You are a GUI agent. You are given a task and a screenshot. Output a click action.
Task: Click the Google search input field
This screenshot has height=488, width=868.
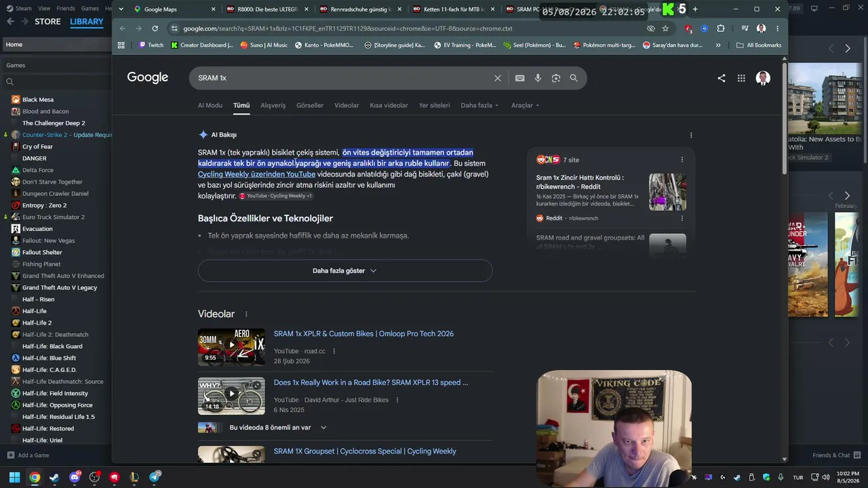(342, 78)
